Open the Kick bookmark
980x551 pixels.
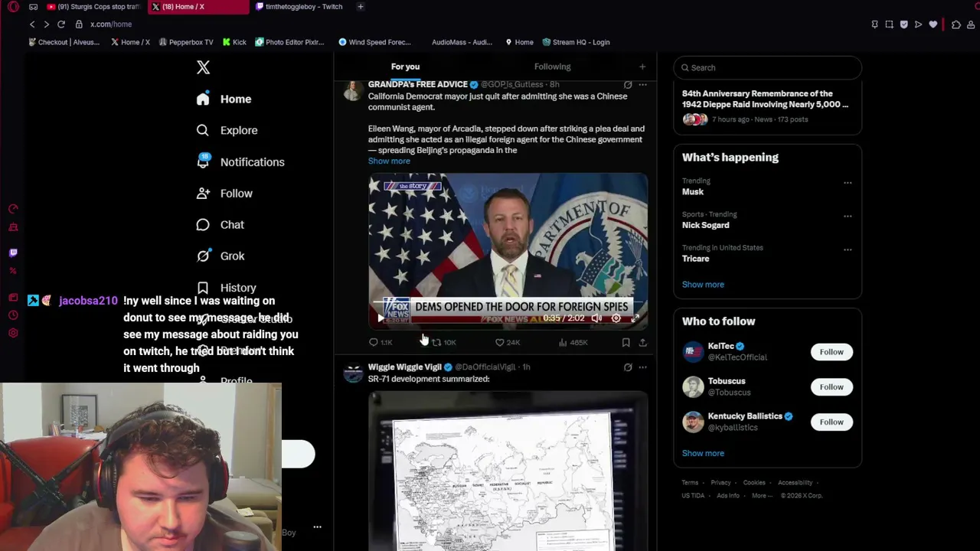click(233, 42)
